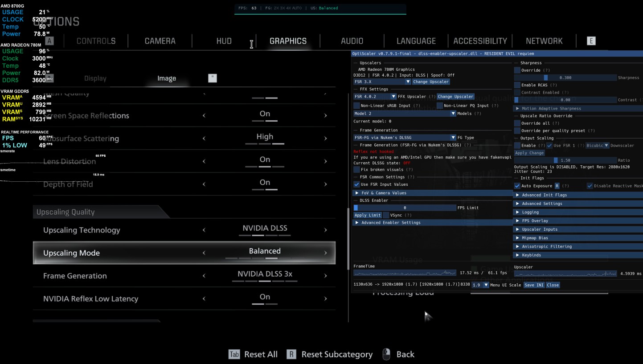
Task: Click the R key icon for Reset Subcategory
Action: coord(291,354)
